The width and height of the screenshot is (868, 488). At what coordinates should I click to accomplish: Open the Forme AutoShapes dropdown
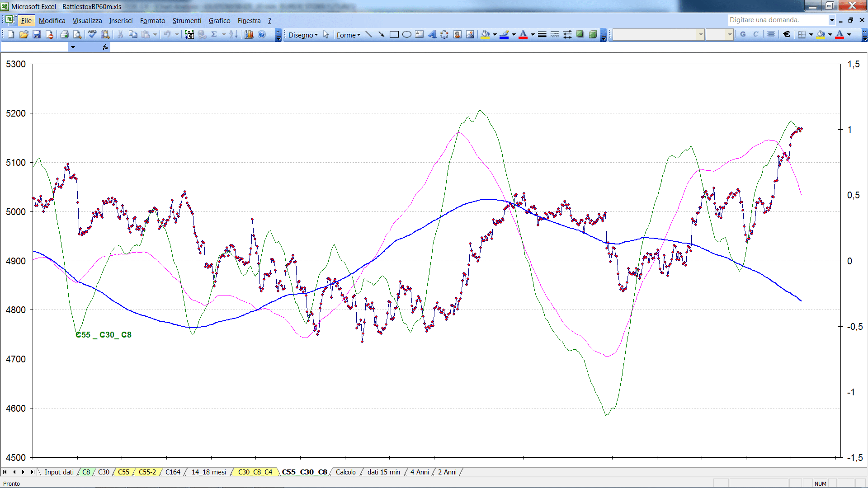pos(348,35)
